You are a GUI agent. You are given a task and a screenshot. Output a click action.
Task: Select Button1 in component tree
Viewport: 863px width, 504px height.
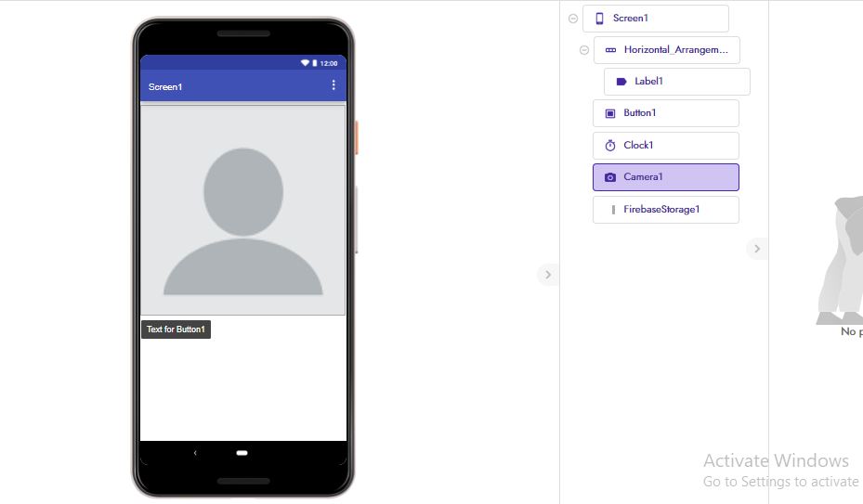[x=666, y=113]
